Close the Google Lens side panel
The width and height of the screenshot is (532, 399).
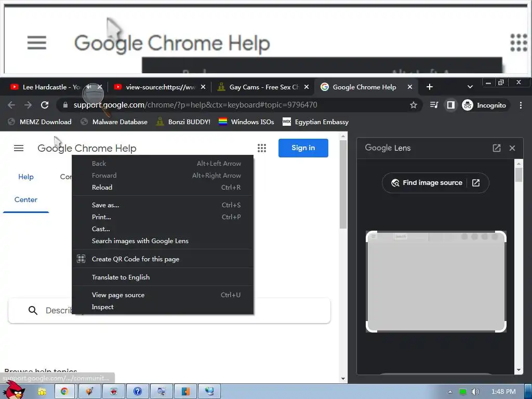(x=512, y=148)
